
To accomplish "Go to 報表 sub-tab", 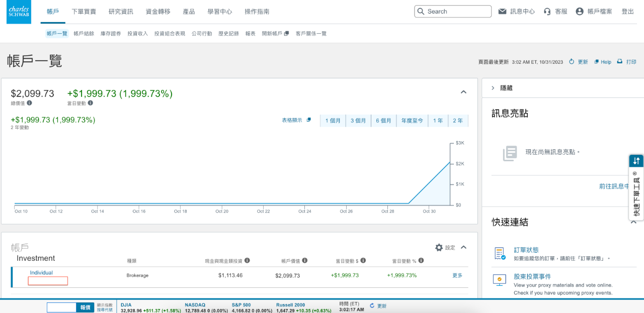I will [251, 34].
